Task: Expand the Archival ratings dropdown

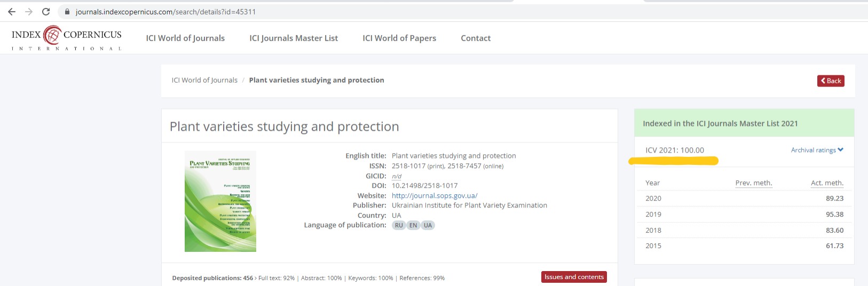Action: point(817,150)
